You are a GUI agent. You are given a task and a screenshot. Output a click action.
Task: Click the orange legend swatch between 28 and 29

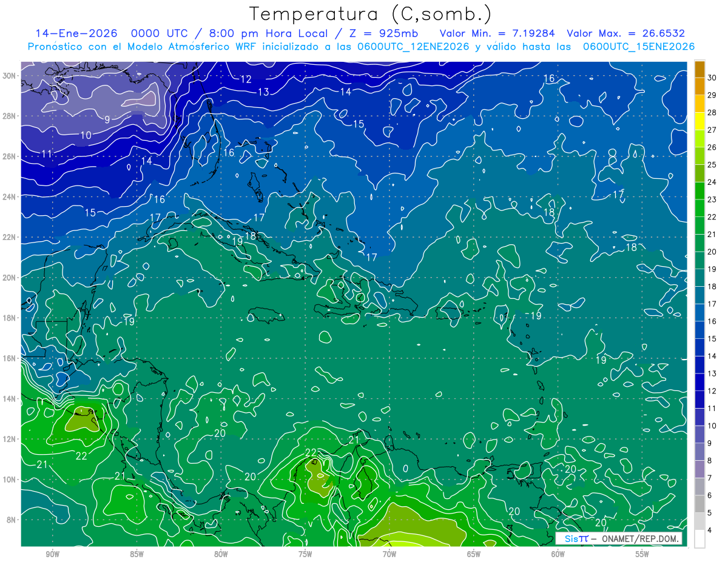pos(699,104)
